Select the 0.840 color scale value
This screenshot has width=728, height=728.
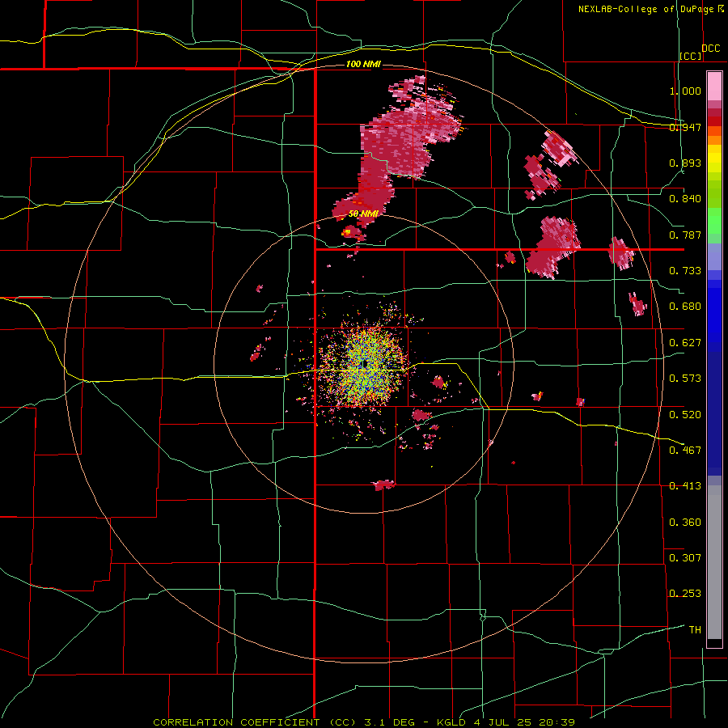tap(685, 199)
